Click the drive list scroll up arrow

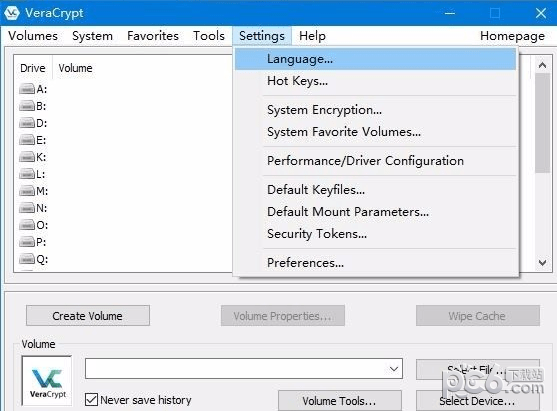click(542, 65)
